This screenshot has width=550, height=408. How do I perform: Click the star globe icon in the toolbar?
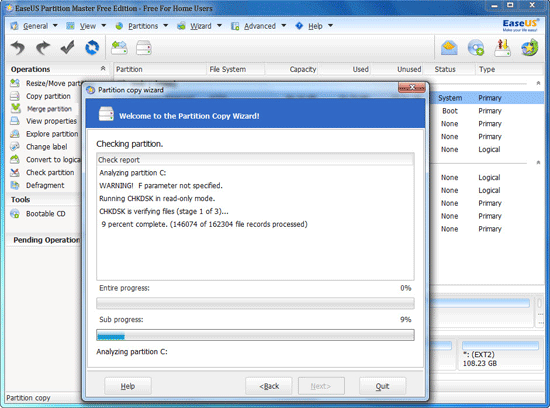click(x=530, y=48)
